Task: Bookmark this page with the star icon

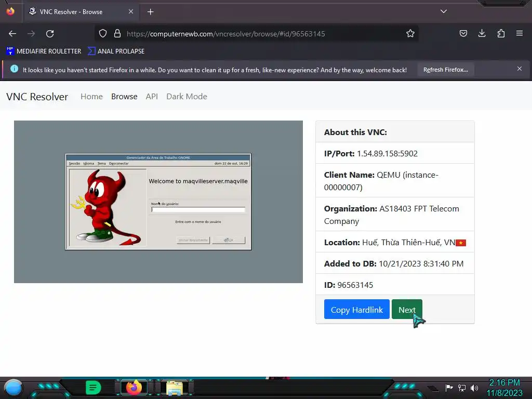Action: point(410,34)
